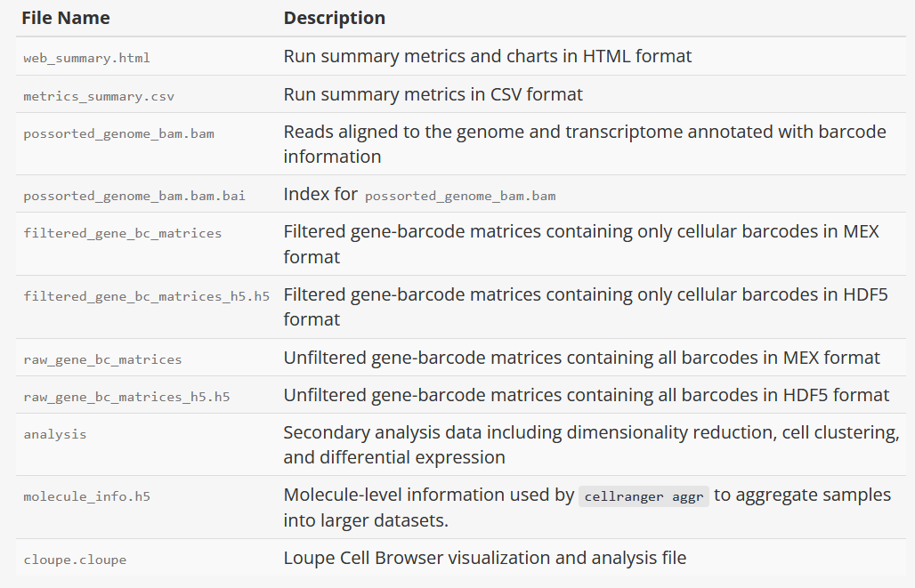
Task: Click possorted_genome_bam.bam.bai in the File Name column
Action: (x=134, y=196)
